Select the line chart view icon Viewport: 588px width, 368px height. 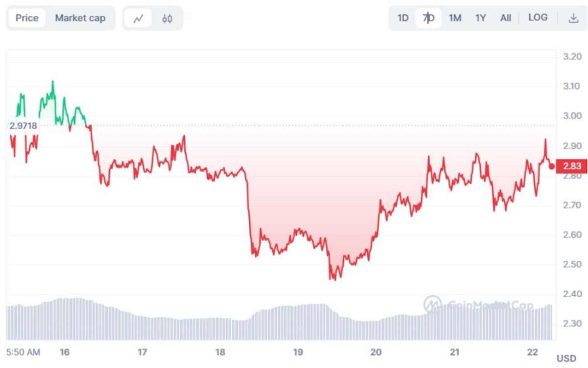point(138,19)
